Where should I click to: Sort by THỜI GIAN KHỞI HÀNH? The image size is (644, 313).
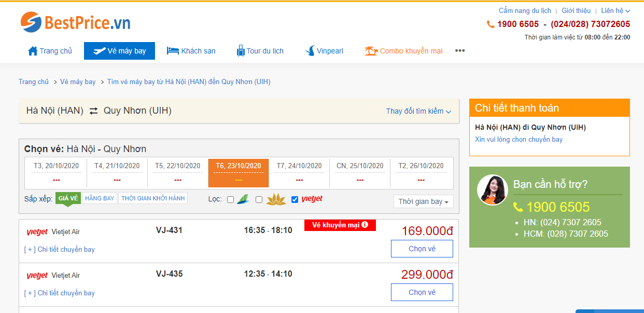(x=153, y=198)
